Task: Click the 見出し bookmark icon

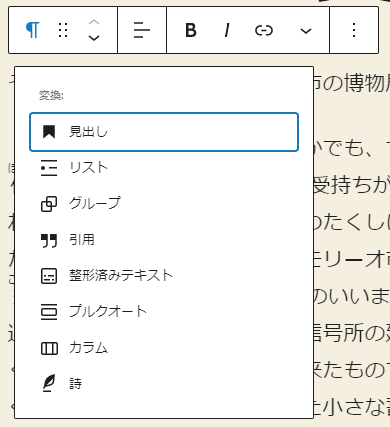Action: point(49,132)
